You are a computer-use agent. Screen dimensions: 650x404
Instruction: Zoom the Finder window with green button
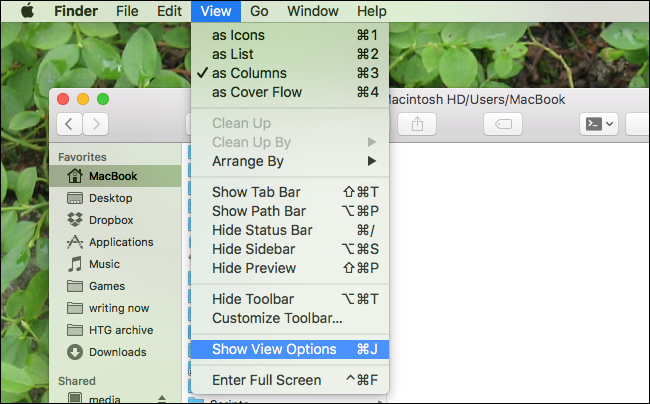pos(103,99)
